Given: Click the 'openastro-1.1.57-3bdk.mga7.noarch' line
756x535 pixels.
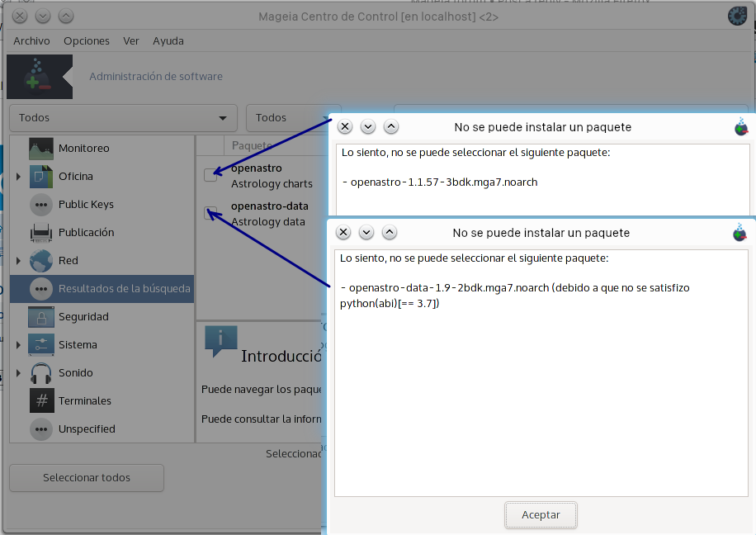Looking at the screenshot, I should [440, 182].
